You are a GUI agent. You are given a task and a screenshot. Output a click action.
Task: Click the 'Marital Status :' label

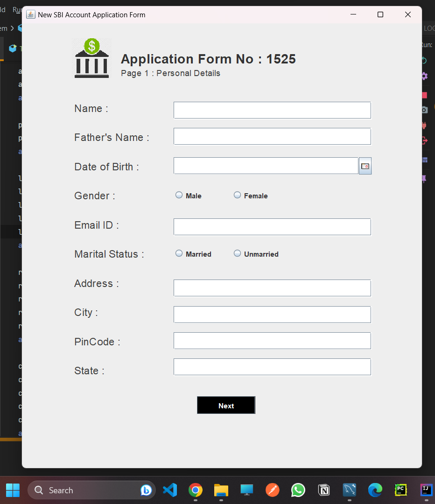(109, 254)
